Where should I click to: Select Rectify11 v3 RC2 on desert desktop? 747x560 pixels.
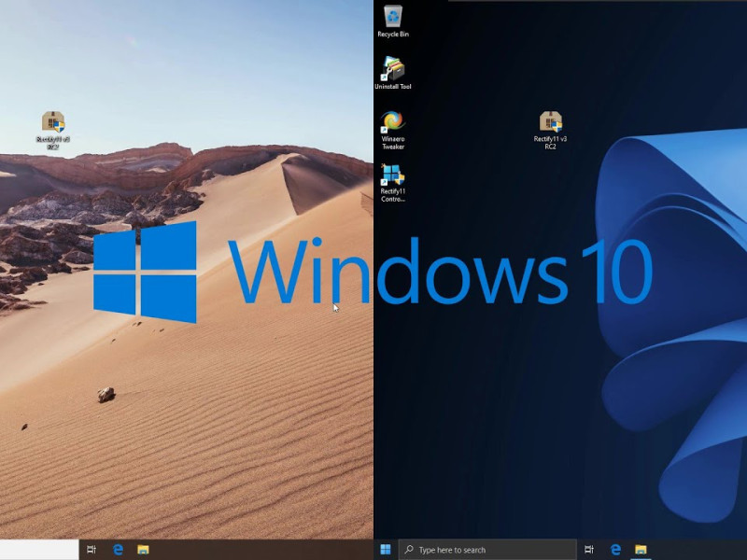[53, 130]
